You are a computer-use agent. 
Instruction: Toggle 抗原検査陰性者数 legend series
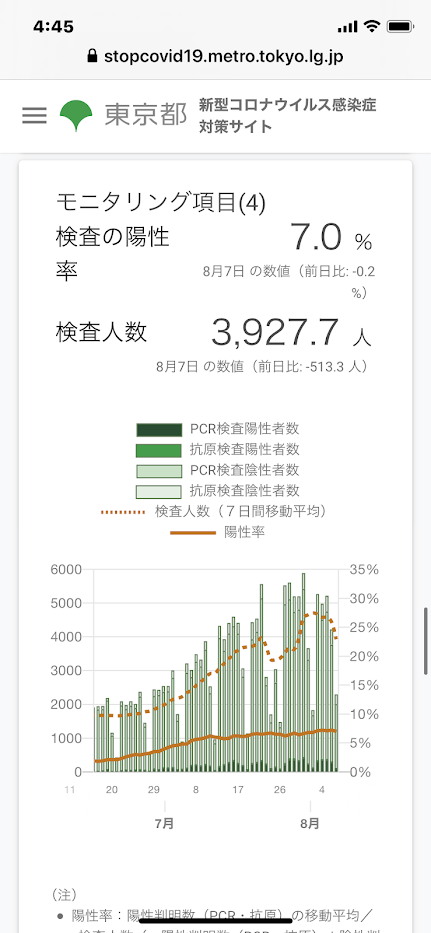point(218,491)
